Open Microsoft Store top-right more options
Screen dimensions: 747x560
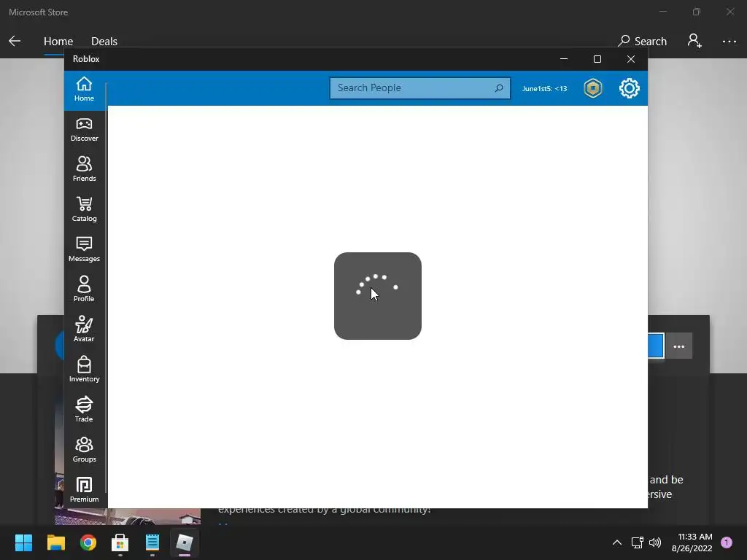pyautogui.click(x=729, y=42)
